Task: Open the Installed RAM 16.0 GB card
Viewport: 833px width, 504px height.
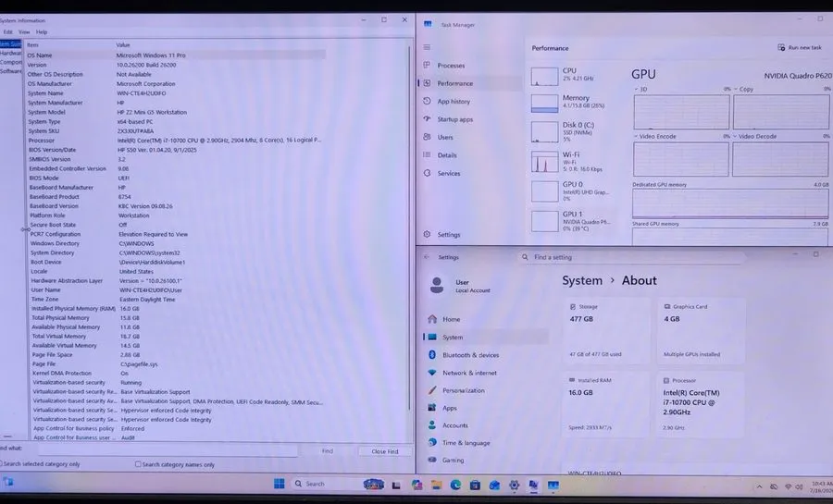Action: click(x=606, y=404)
